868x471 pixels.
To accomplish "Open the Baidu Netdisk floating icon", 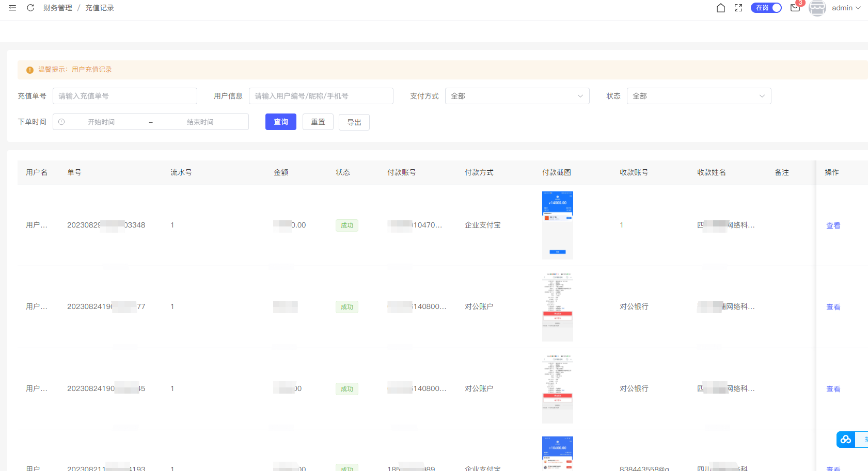I will pyautogui.click(x=846, y=439).
